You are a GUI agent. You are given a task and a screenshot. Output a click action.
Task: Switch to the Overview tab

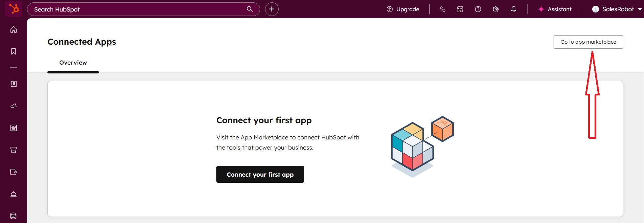(73, 63)
